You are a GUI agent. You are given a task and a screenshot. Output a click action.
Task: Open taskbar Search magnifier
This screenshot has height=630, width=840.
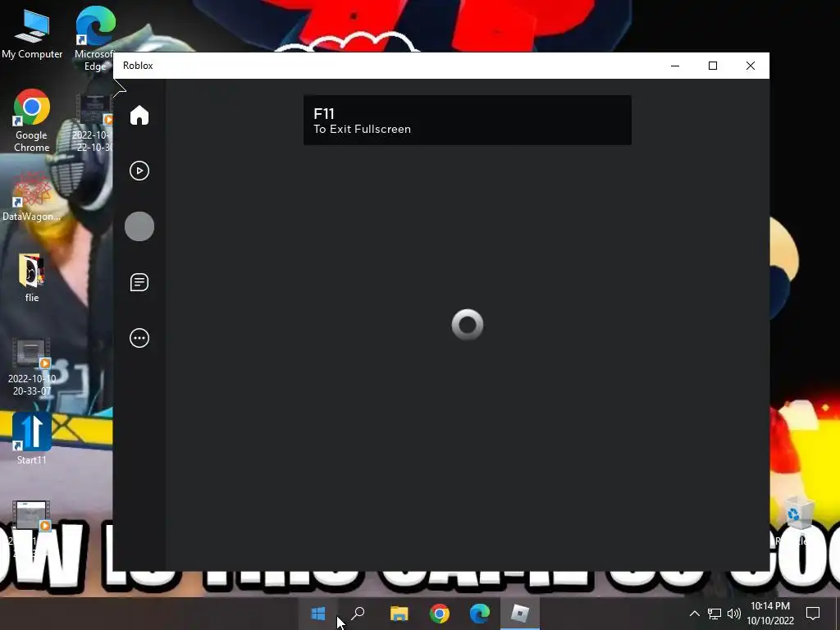click(358, 614)
